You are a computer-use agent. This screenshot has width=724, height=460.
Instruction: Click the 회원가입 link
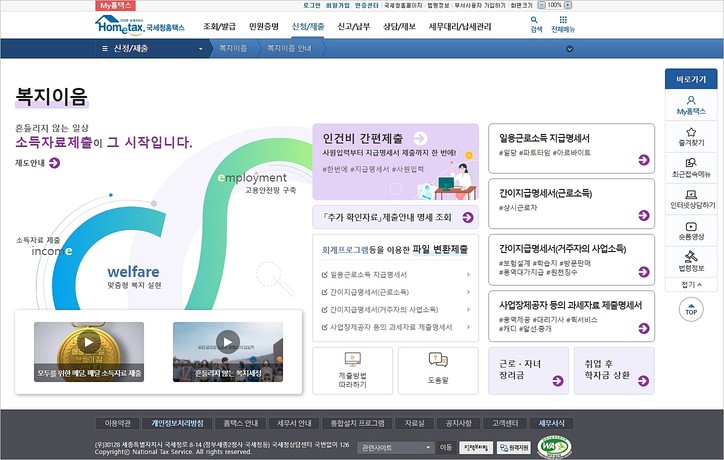pos(338,5)
